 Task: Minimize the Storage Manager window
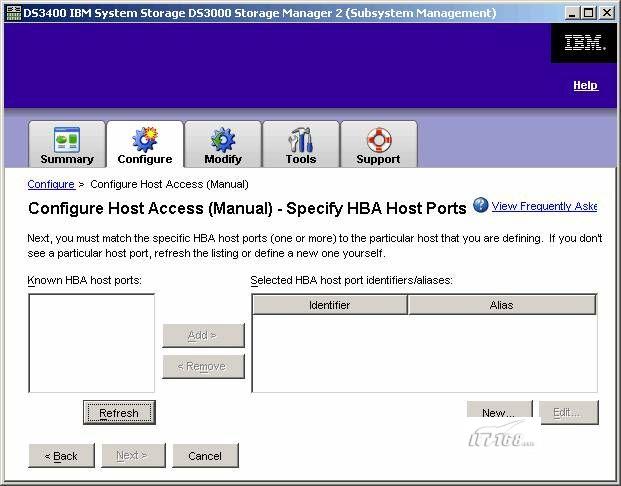571,13
